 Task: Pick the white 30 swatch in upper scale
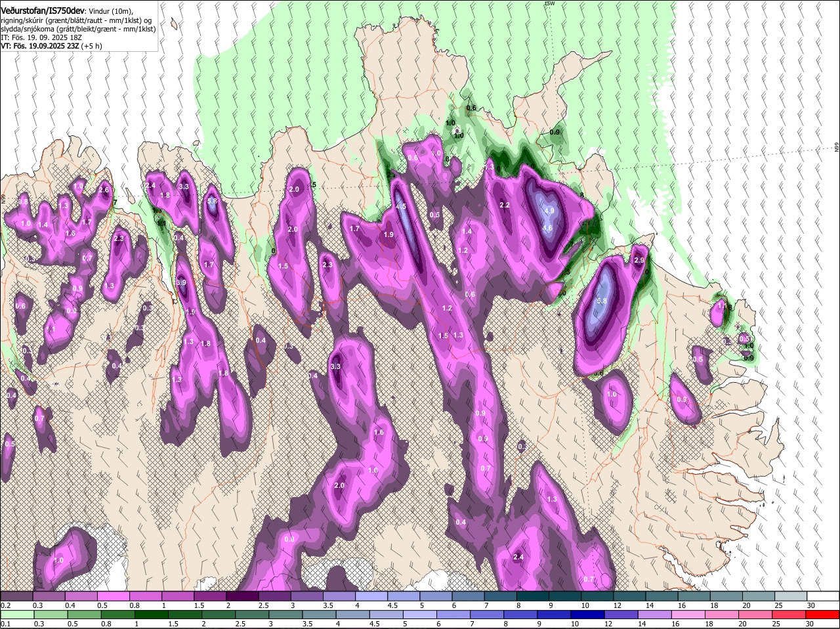click(x=822, y=596)
